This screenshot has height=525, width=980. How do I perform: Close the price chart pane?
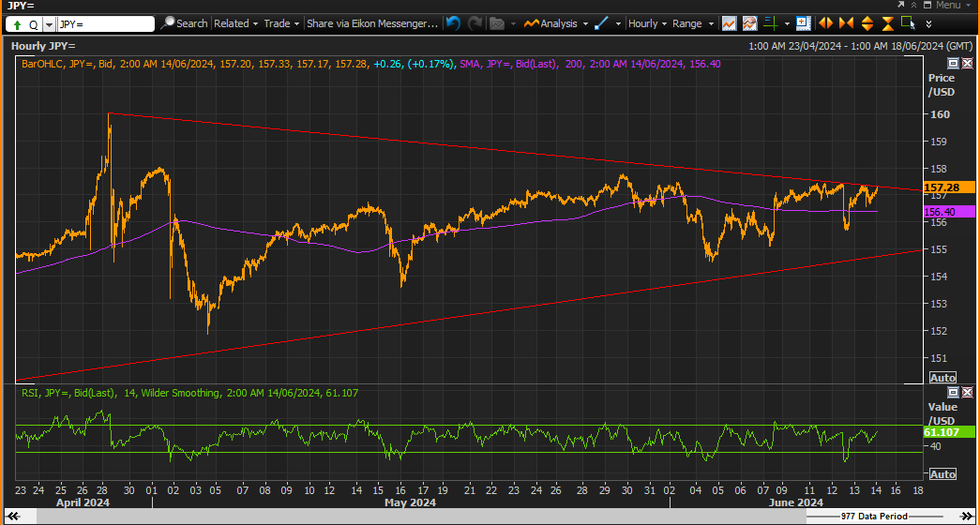[967, 63]
